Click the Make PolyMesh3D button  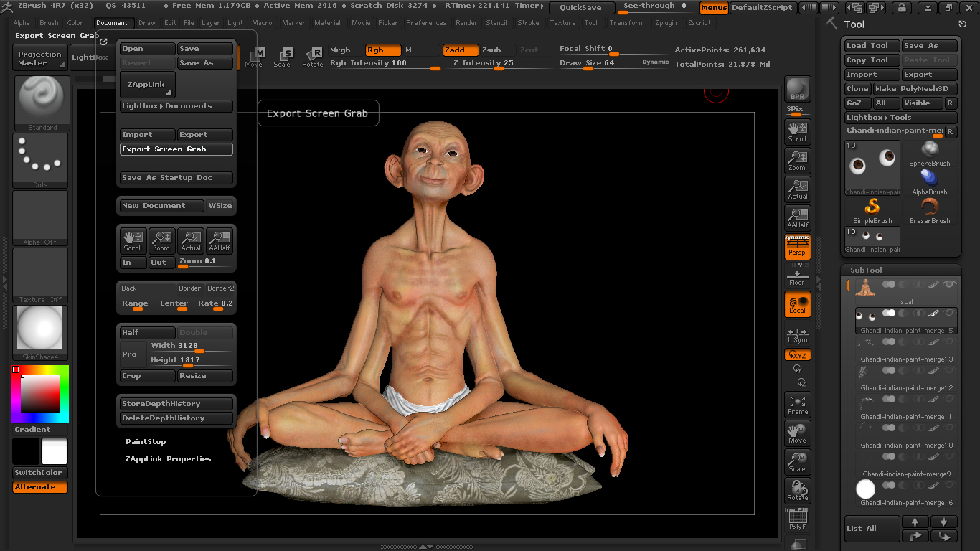pos(915,89)
